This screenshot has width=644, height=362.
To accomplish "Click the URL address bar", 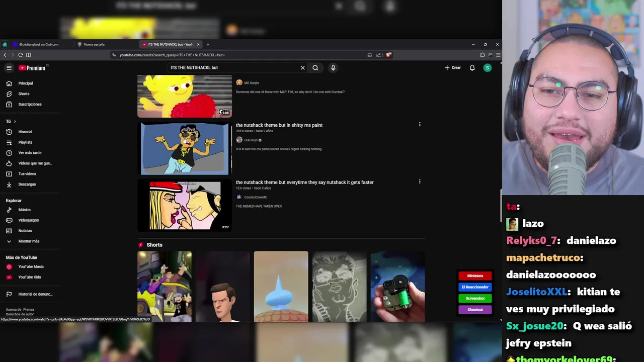I will tap(242, 55).
